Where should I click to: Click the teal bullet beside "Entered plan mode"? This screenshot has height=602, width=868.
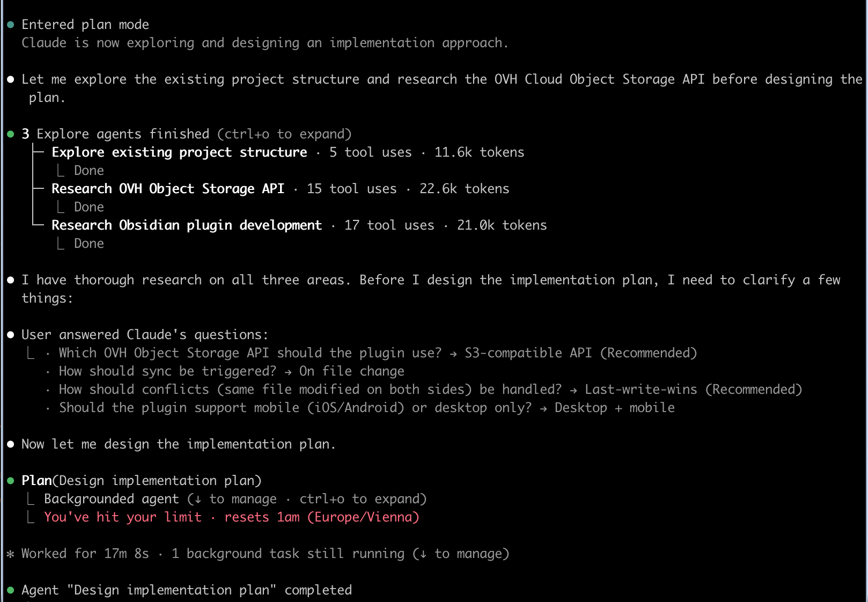[10, 25]
